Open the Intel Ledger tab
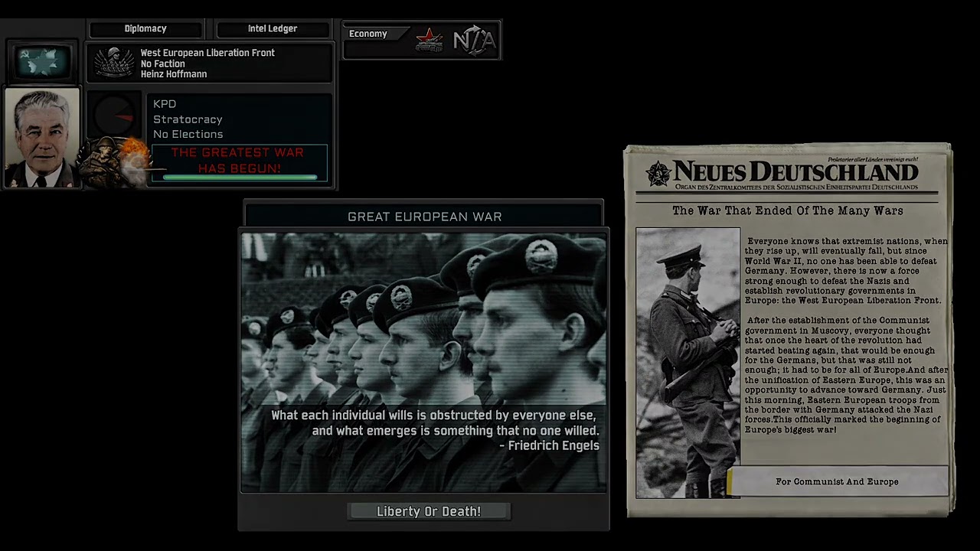 click(273, 29)
